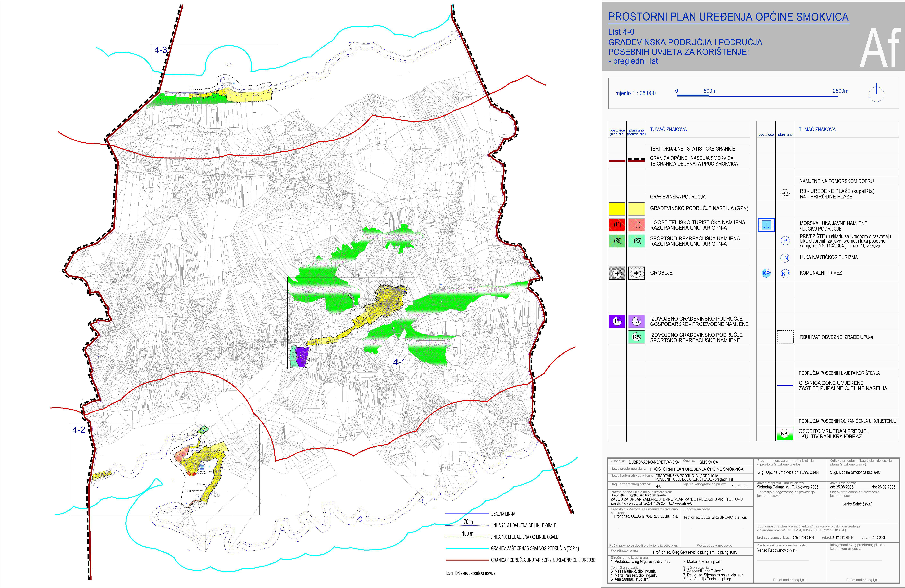This screenshot has height=588, width=905.
Task: Click the arhitekt.hr web address text
Action: click(683, 503)
